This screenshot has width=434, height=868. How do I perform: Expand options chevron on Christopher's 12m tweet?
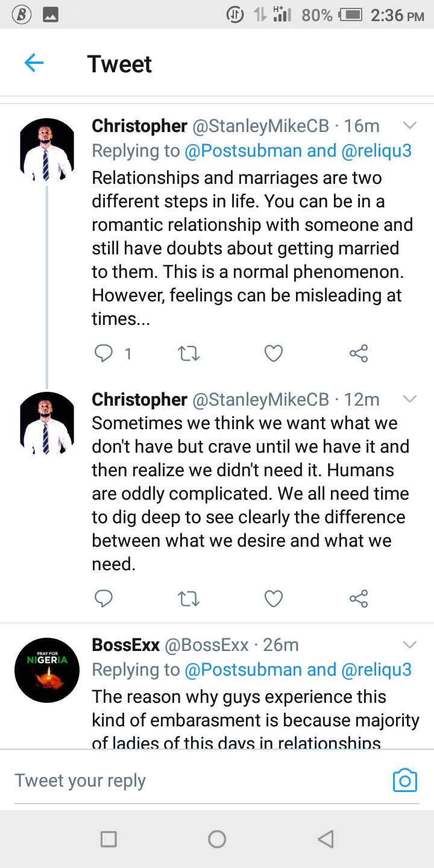[409, 399]
